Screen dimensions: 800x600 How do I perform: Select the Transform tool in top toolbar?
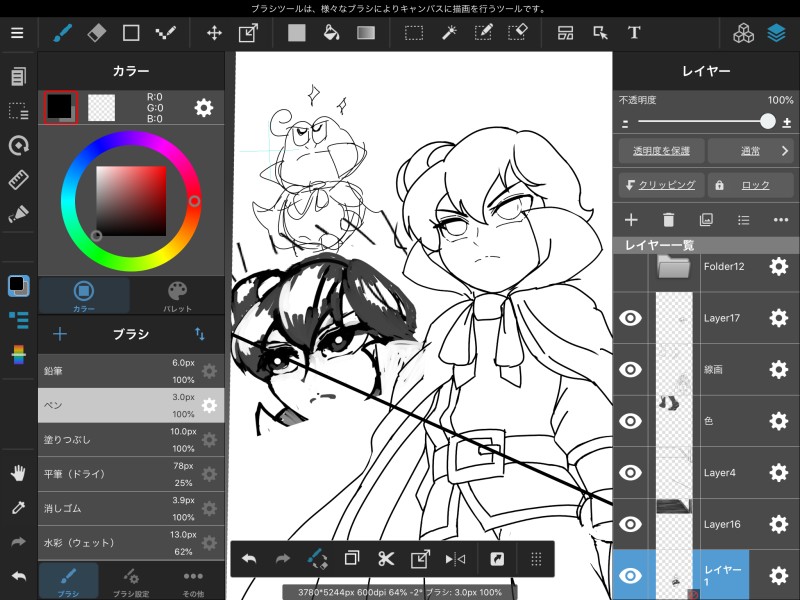click(x=248, y=33)
